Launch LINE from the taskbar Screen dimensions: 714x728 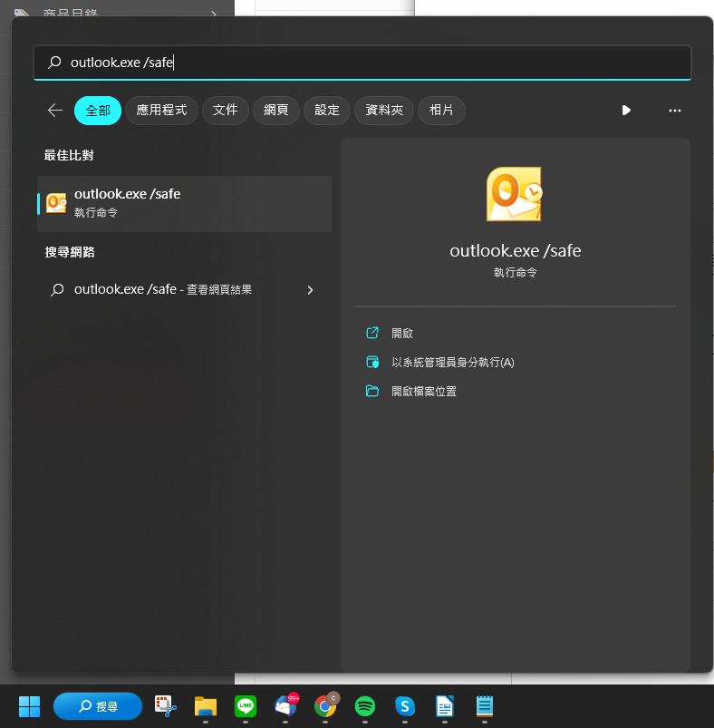point(246,705)
